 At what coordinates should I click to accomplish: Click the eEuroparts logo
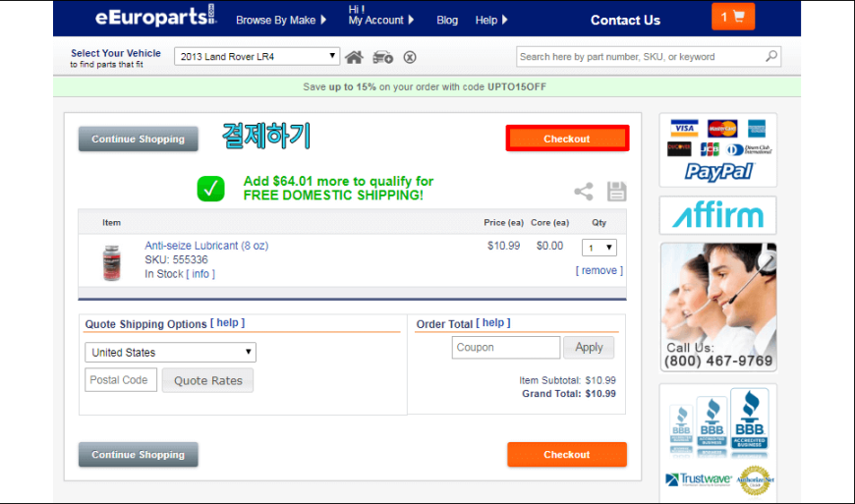tap(156, 17)
